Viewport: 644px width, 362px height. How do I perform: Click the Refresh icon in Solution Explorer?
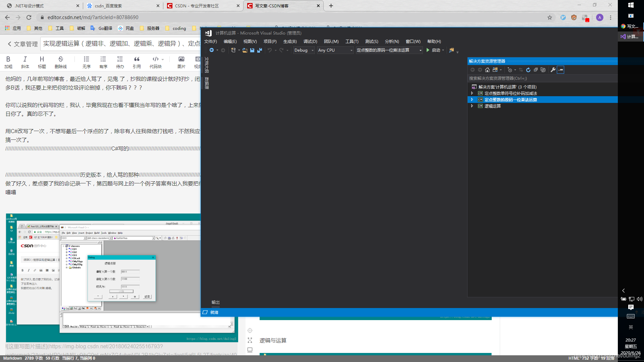pyautogui.click(x=528, y=70)
